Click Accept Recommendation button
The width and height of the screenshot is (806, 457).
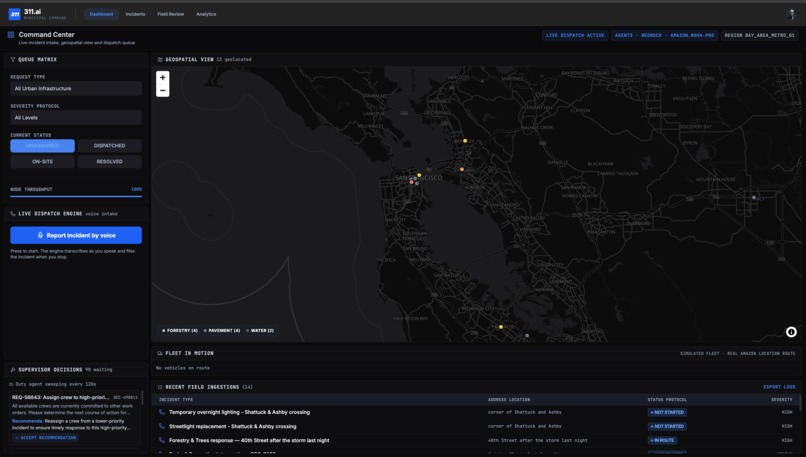coord(46,438)
